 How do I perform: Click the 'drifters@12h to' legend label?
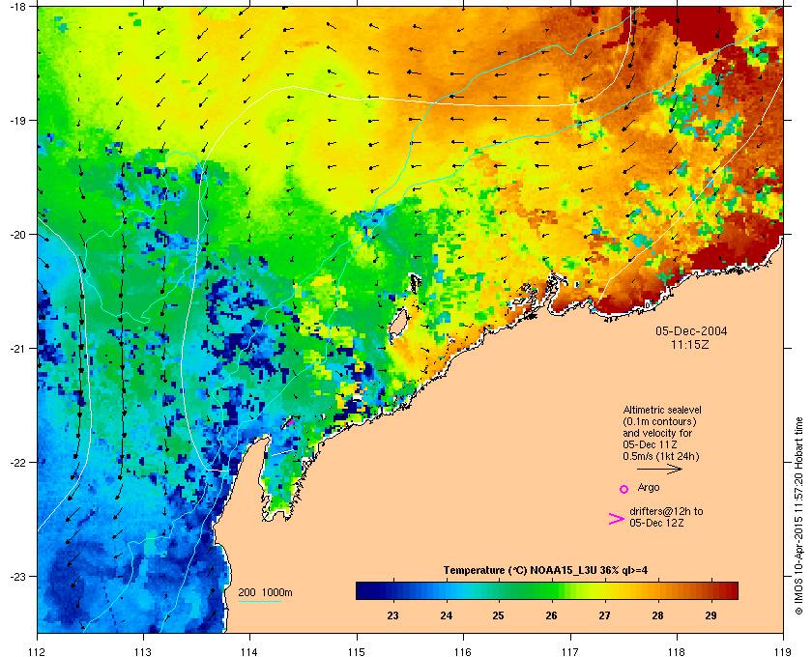click(x=666, y=511)
